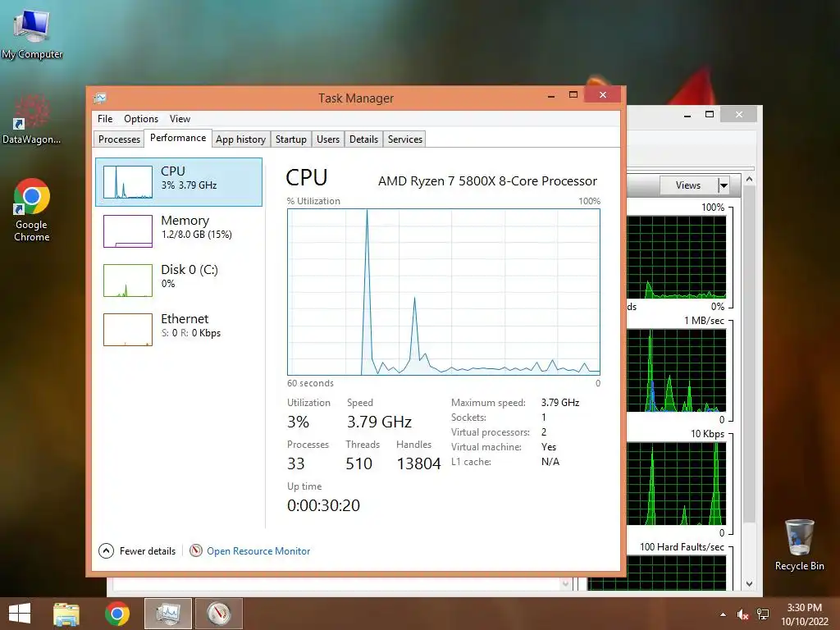Screen dimensions: 840x630
Task: Click the Resource Monitor vertical scrollbar thumb
Action: 750,354
